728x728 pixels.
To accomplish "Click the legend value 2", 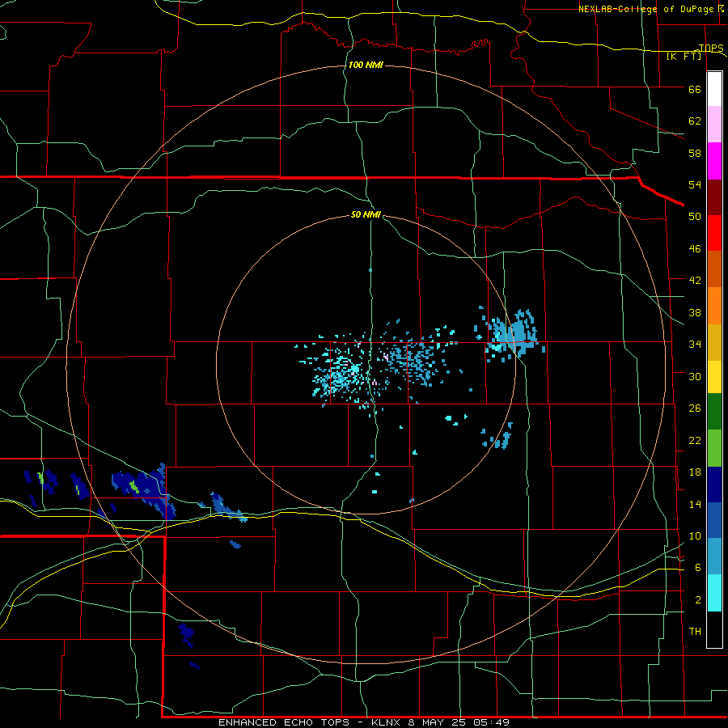I will coord(698,600).
